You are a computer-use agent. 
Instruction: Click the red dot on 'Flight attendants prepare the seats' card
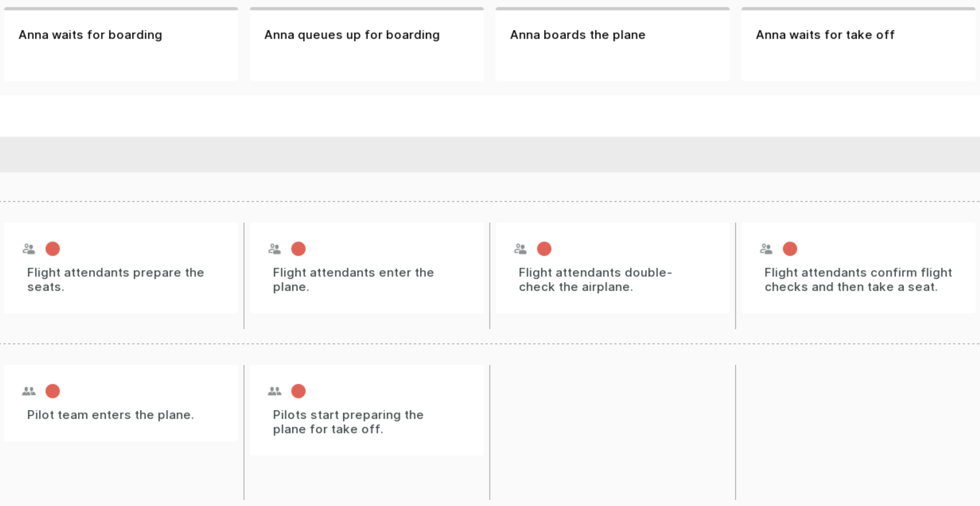[52, 249]
